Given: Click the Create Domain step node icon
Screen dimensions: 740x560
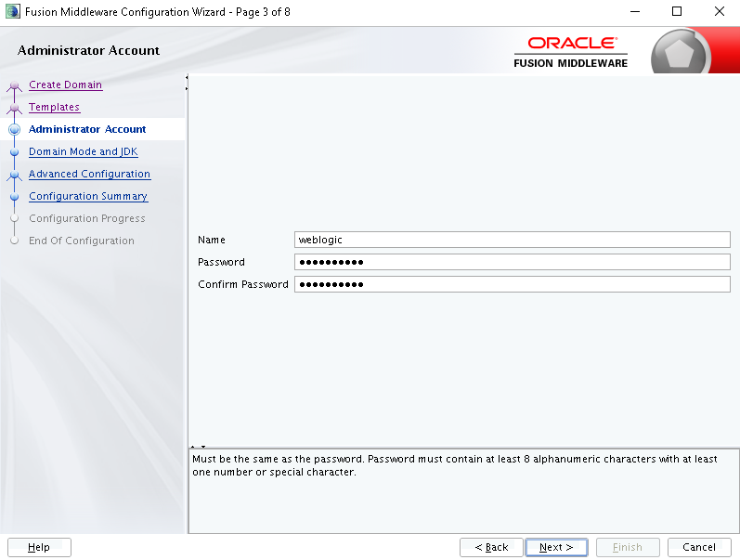Looking at the screenshot, I should point(14,85).
